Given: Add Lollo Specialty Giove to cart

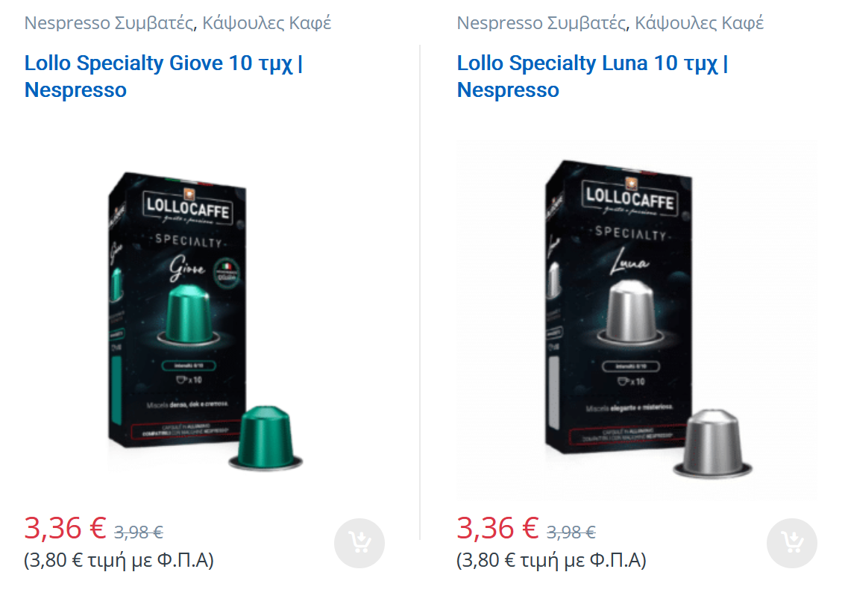Looking at the screenshot, I should click(359, 543).
